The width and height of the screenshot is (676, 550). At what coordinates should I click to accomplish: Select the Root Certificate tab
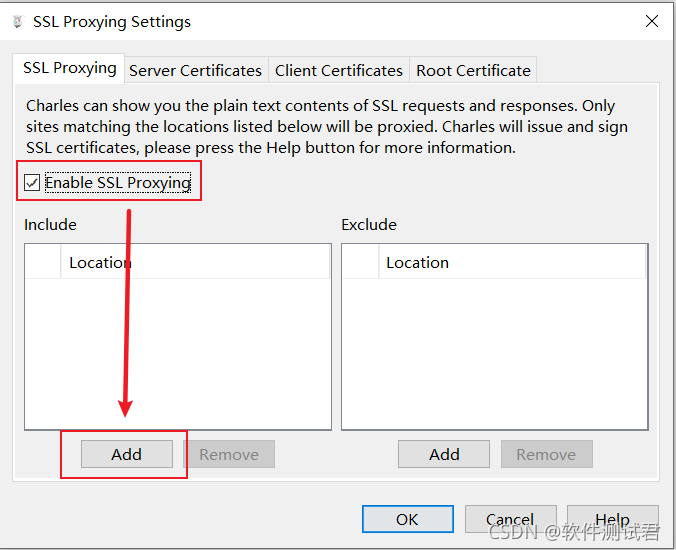473,70
